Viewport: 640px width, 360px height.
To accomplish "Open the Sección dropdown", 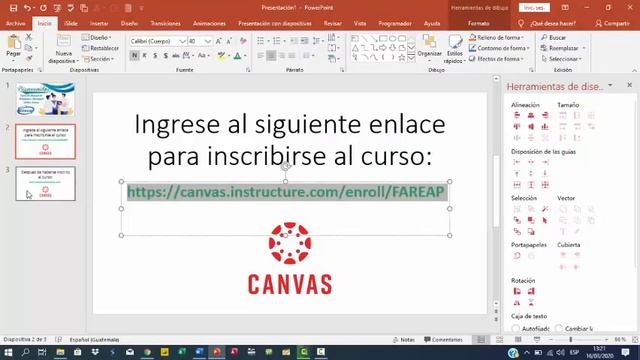I will 98,59.
